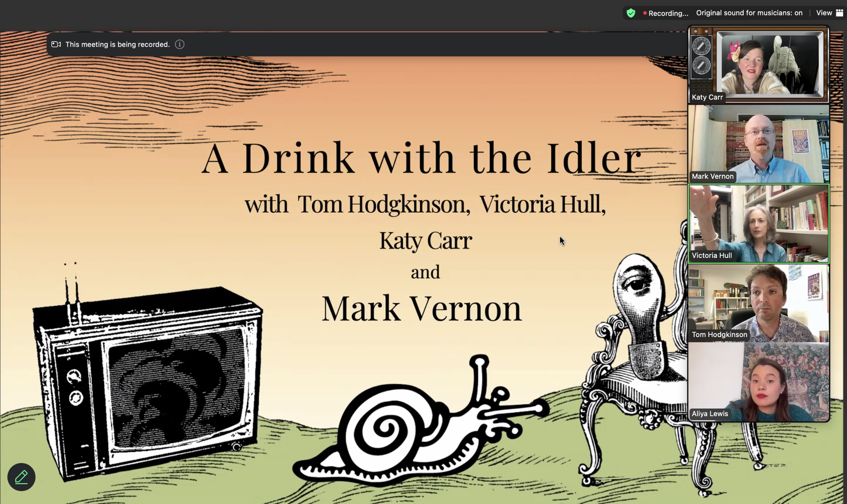The height and width of the screenshot is (504, 847).
Task: Open the green annotate pencil button
Action: [22, 477]
